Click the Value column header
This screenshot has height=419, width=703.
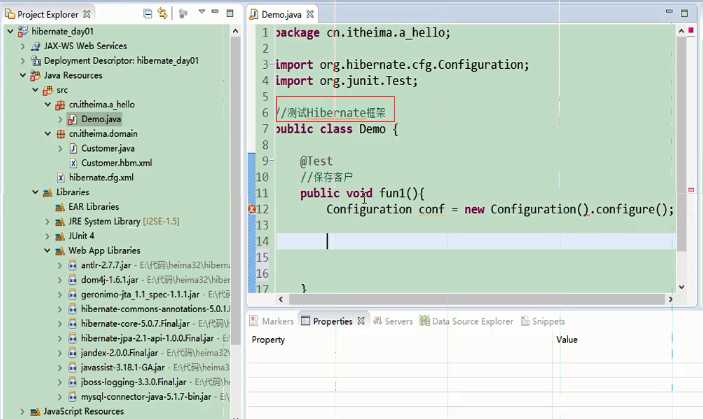567,340
